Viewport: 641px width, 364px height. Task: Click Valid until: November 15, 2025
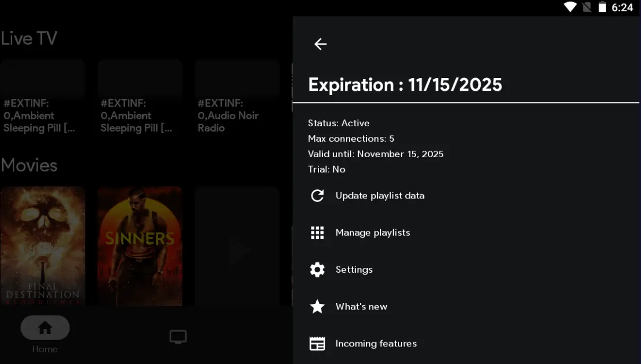(376, 154)
